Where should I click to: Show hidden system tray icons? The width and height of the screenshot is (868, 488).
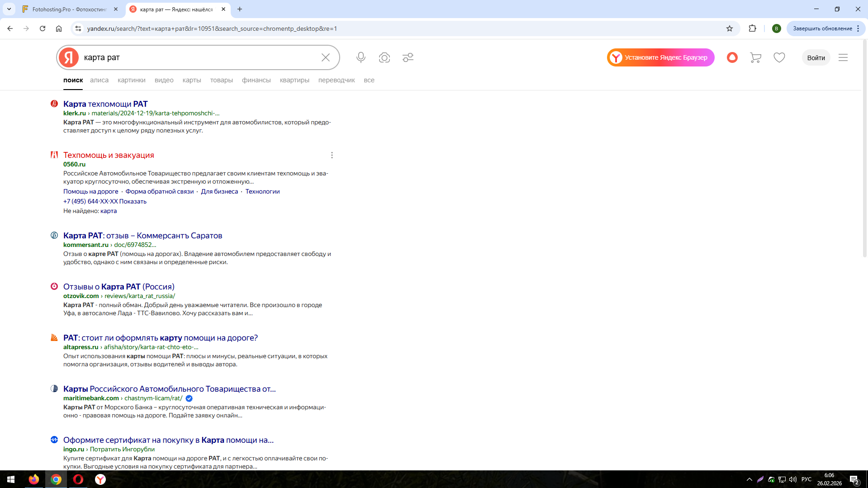pyautogui.click(x=749, y=479)
